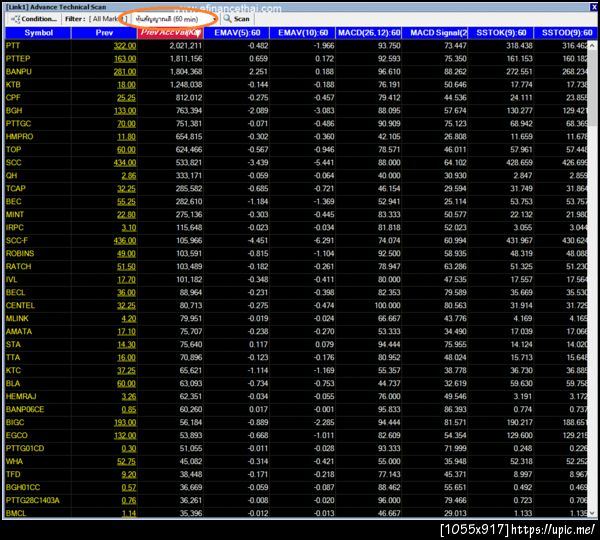
Task: Select the ROBINS symbol
Action: click(x=20, y=253)
